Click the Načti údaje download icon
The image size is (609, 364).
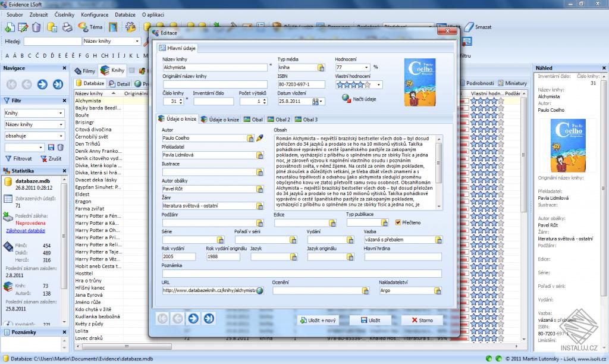point(346,99)
